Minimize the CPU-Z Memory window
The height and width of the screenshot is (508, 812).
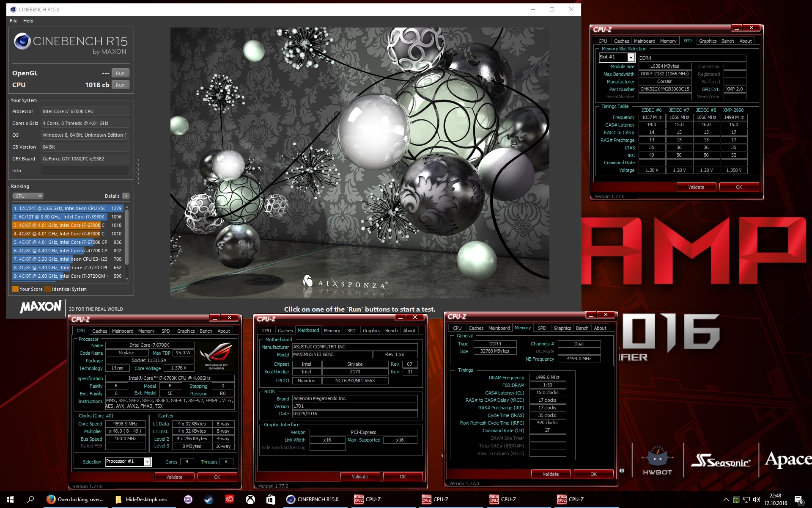[591, 315]
